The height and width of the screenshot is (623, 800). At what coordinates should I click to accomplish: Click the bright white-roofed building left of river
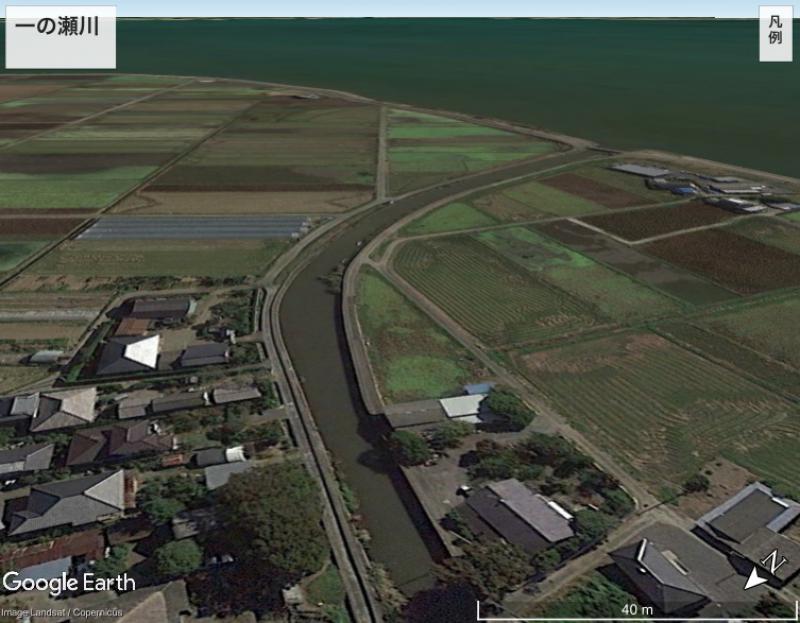click(140, 352)
